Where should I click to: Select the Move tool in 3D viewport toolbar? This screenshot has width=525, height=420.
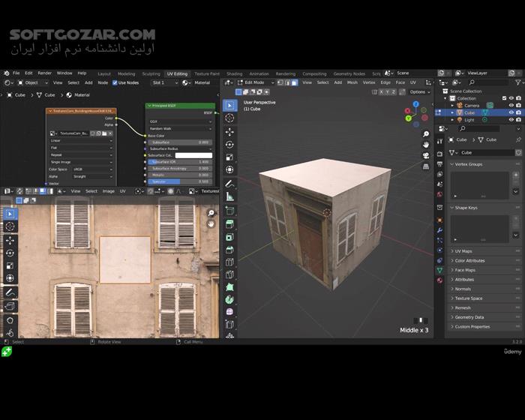pos(229,130)
